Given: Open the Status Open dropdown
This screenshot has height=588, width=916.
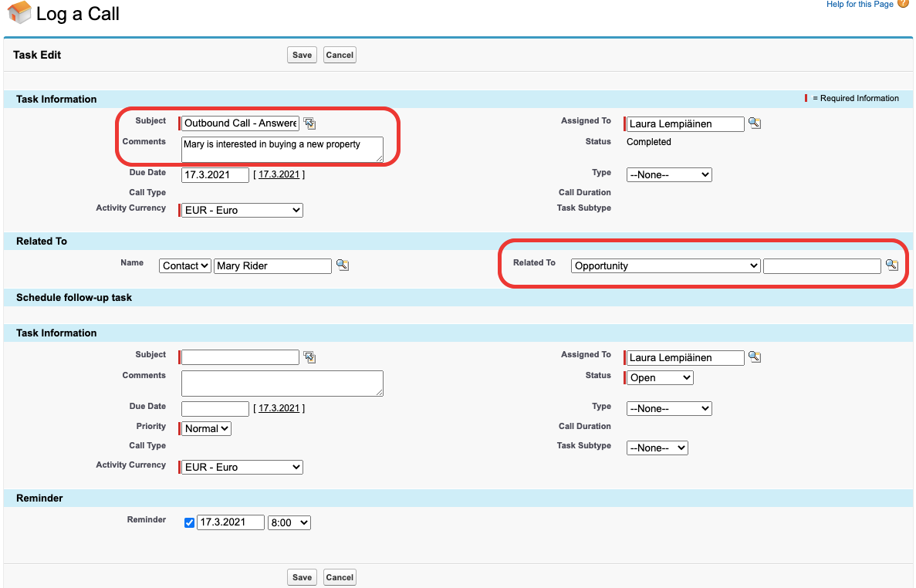Looking at the screenshot, I should click(660, 378).
